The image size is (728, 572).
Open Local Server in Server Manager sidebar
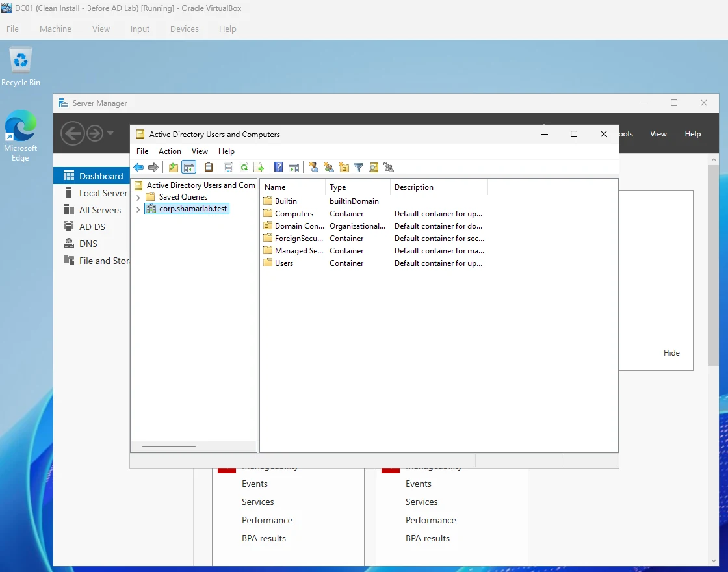[x=92, y=193]
